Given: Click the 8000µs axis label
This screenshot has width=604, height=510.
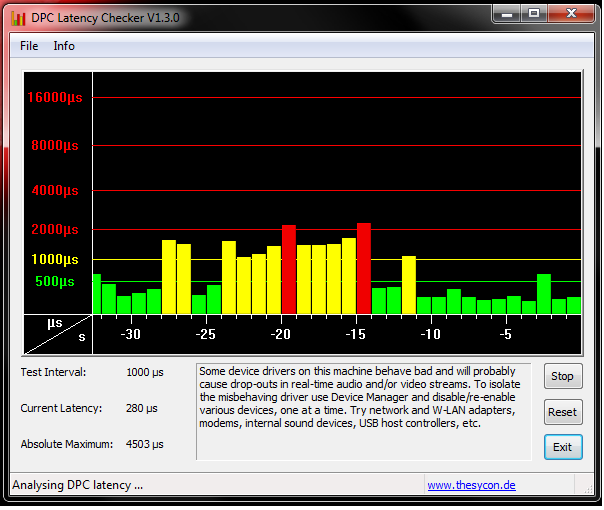Looking at the screenshot, I should (55, 146).
